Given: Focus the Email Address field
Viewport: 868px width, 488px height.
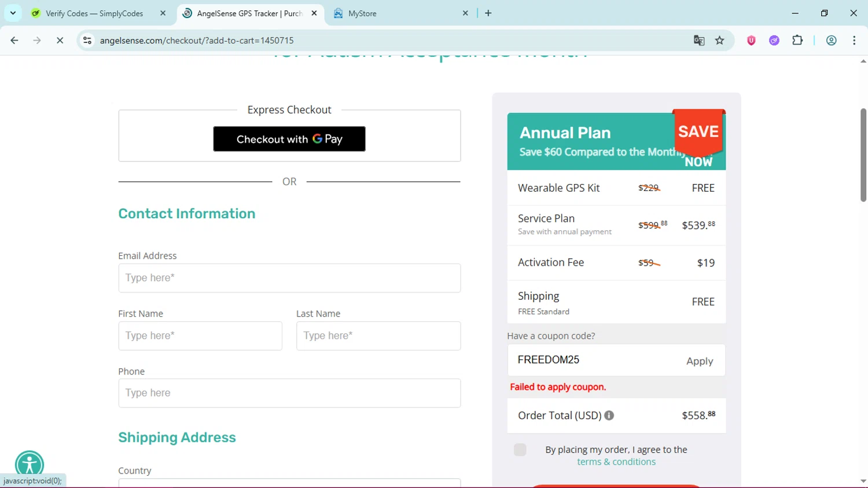Looking at the screenshot, I should pyautogui.click(x=289, y=278).
